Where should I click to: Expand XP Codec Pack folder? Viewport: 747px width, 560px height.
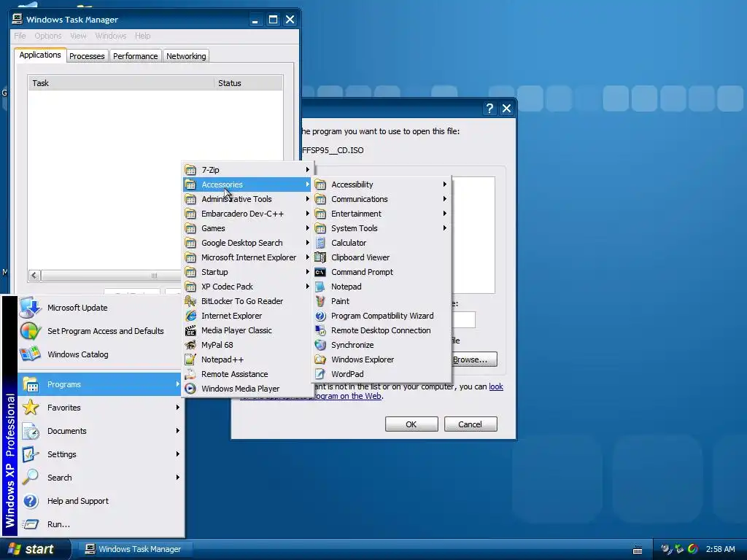tap(247, 287)
